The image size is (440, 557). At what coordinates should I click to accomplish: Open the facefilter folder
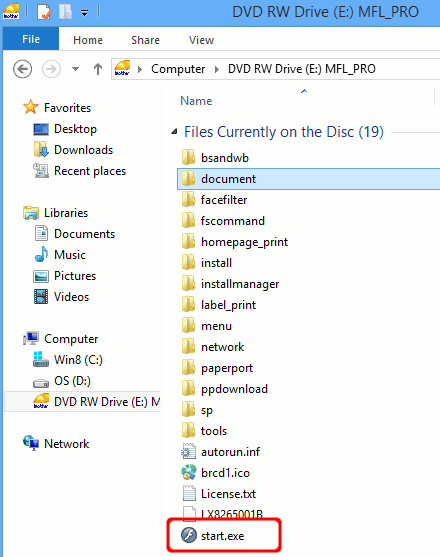[214, 200]
